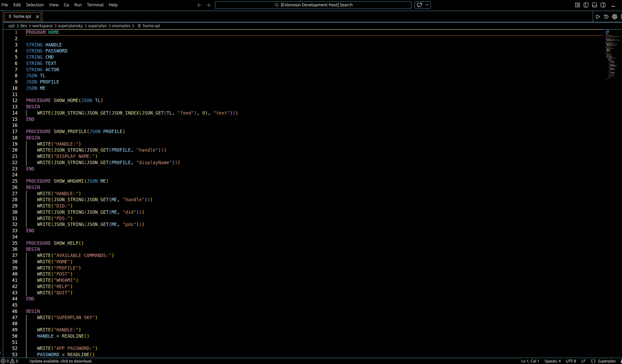622x364 pixels.
Task: Open the history clock icon in the editor toolbar
Action: point(606,17)
